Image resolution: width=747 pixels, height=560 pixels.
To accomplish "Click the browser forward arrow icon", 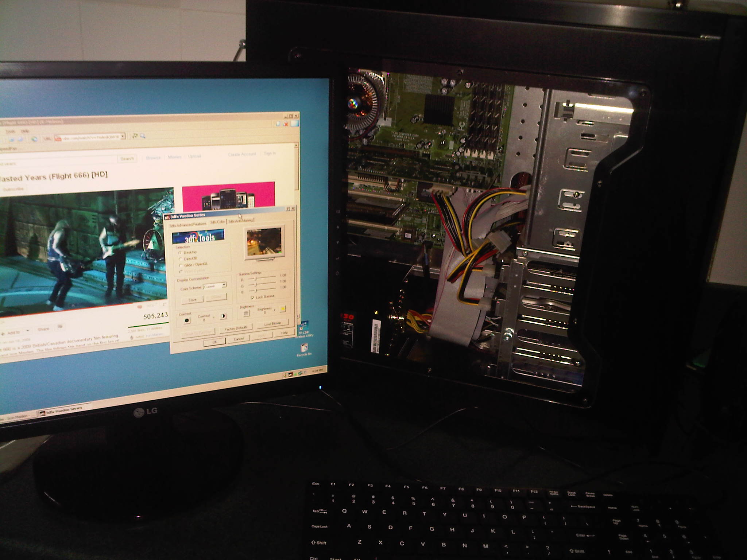I will [20, 139].
